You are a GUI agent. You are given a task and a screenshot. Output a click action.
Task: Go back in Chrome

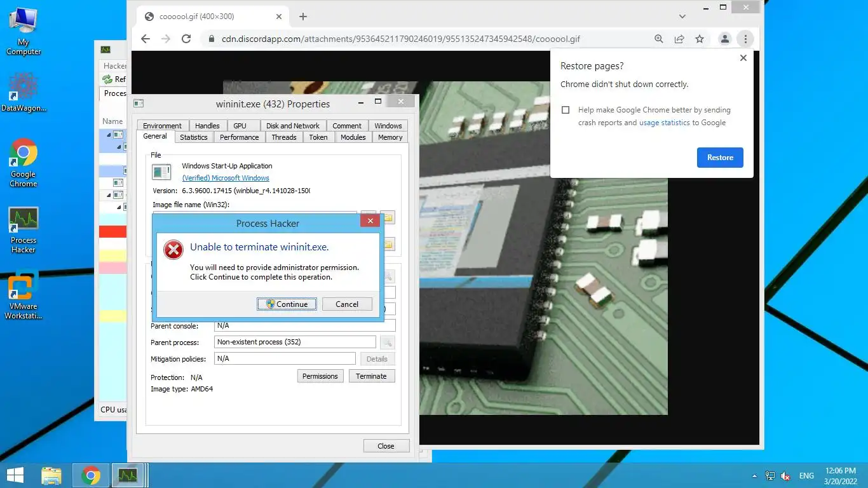[x=146, y=39]
